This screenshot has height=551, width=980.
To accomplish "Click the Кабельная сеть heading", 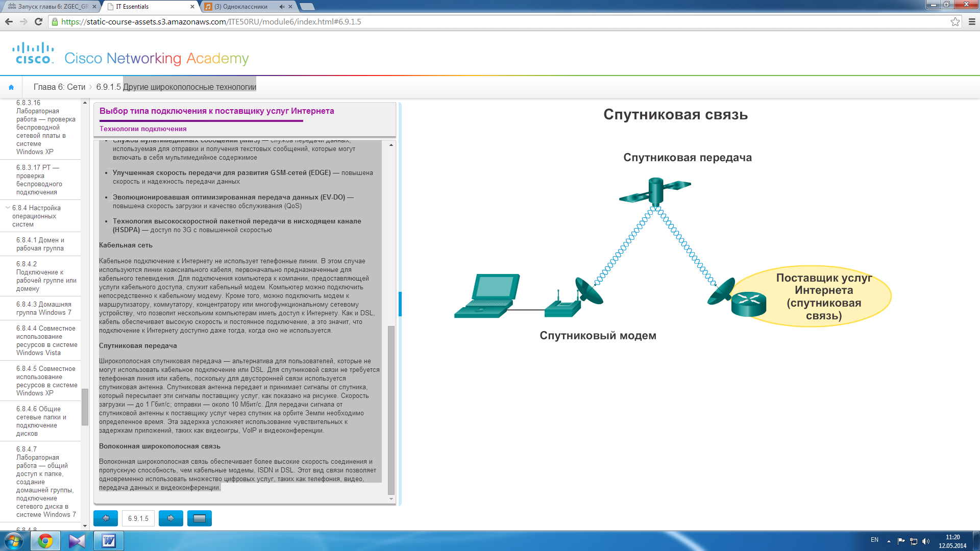I will tap(126, 245).
